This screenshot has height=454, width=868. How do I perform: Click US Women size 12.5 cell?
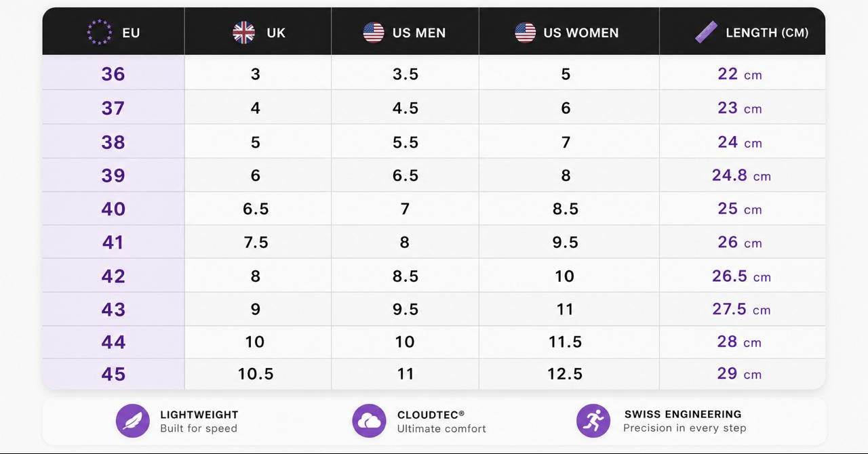(x=565, y=374)
